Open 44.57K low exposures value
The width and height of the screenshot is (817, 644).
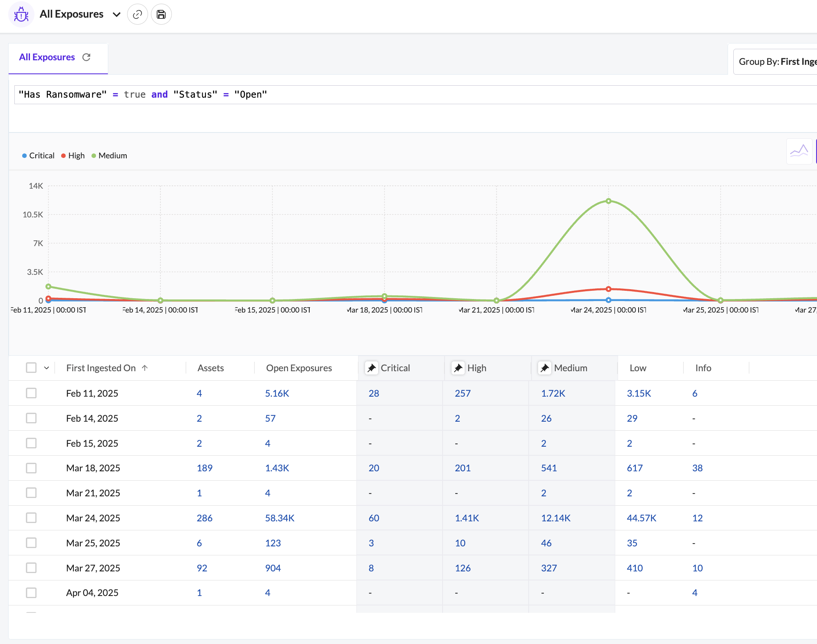click(641, 518)
